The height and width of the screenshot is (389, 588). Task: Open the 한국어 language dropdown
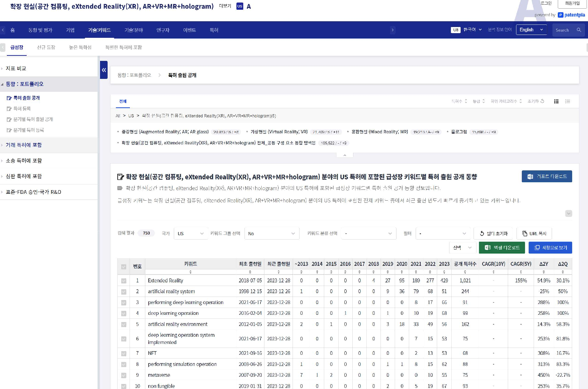pyautogui.click(x=472, y=30)
